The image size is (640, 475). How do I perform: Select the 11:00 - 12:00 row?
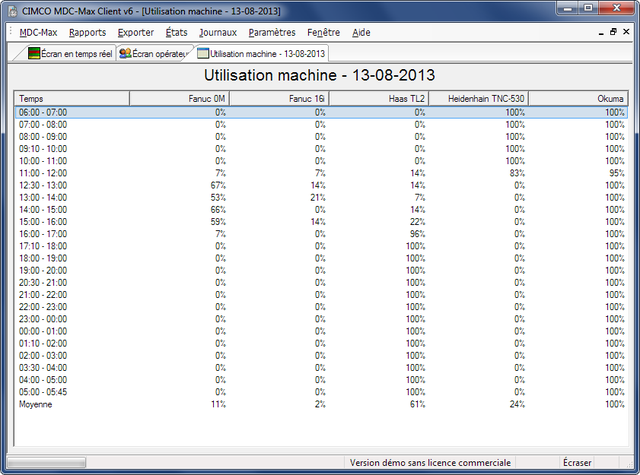point(321,173)
